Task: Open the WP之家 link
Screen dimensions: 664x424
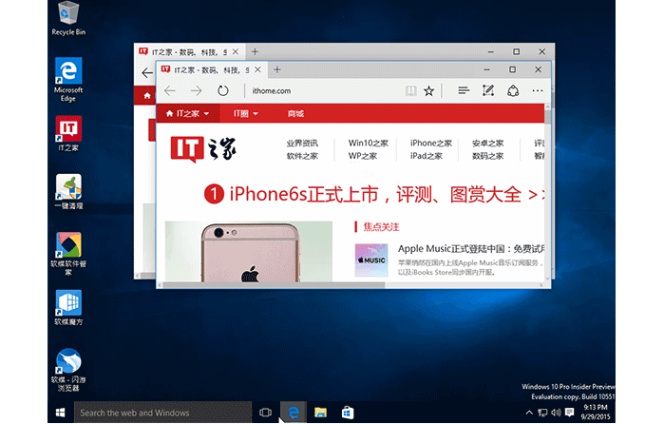Action: tap(362, 156)
